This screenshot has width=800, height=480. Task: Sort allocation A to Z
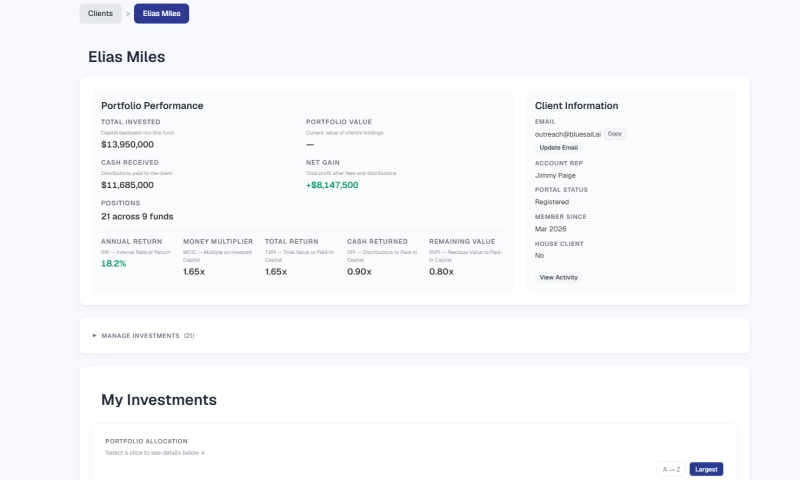coord(671,469)
